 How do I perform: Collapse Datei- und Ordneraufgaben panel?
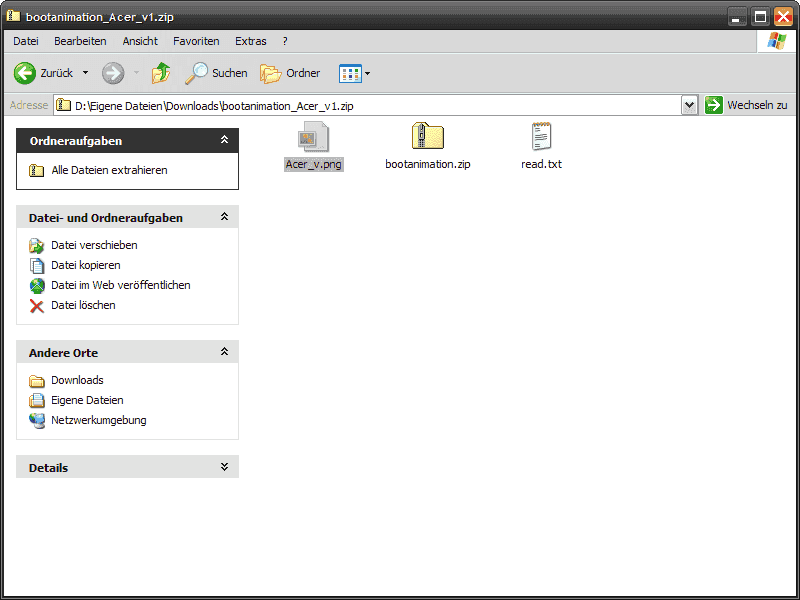click(224, 217)
